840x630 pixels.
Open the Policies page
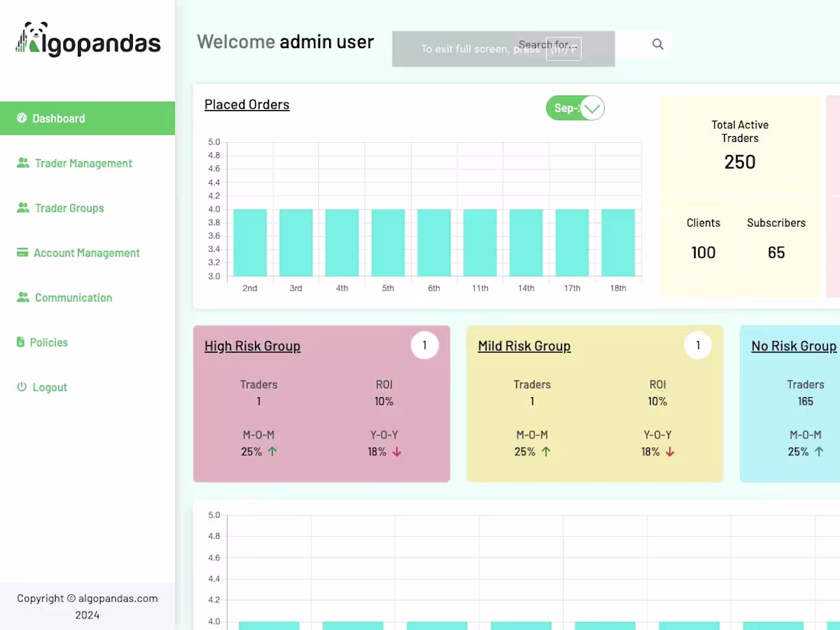tap(48, 342)
